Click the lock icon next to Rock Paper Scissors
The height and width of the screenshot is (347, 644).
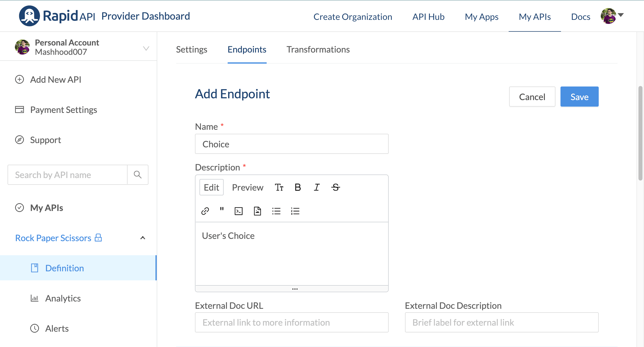coord(98,238)
